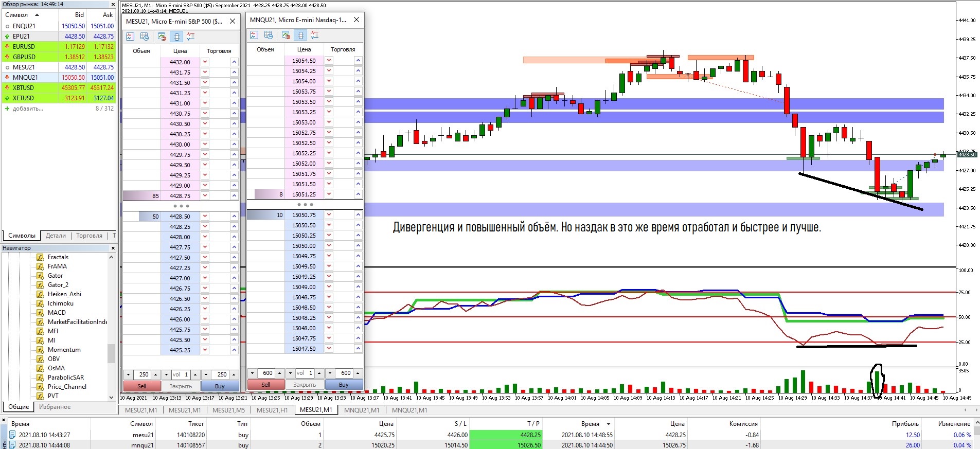This screenshot has height=449, width=980.
Task: Click chart tabs scroll-right arrow
Action: tap(976, 410)
